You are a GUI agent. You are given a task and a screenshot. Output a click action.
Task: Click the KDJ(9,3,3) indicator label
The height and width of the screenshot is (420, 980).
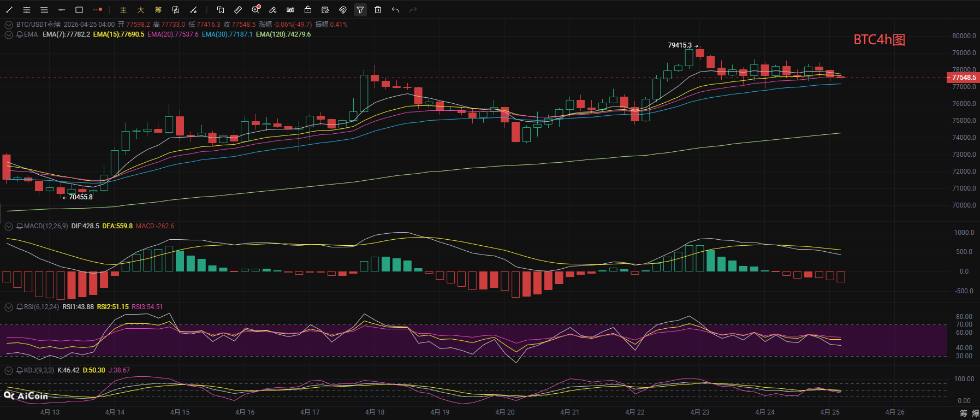coord(39,370)
